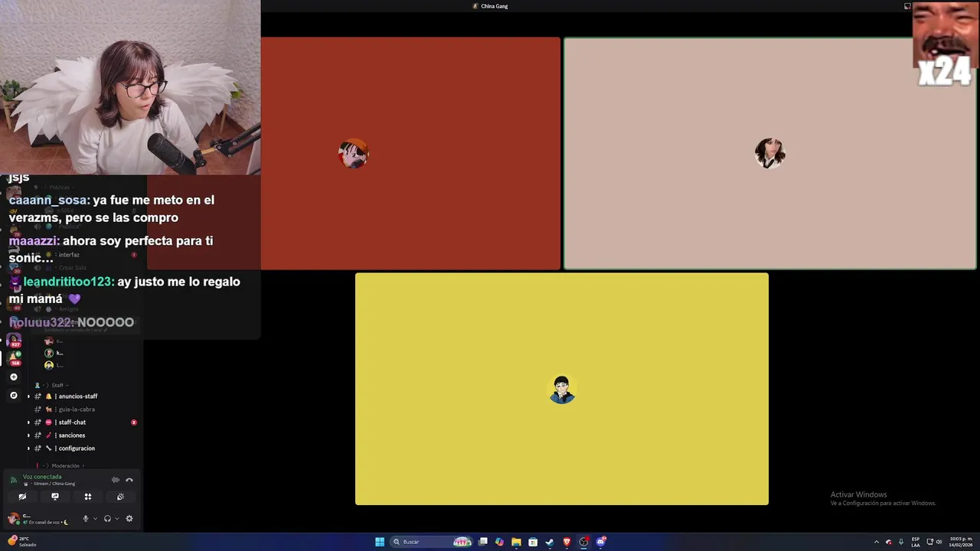Viewport: 980px width, 551px height.
Task: Click pop-out icon at call top right
Action: coord(907,6)
